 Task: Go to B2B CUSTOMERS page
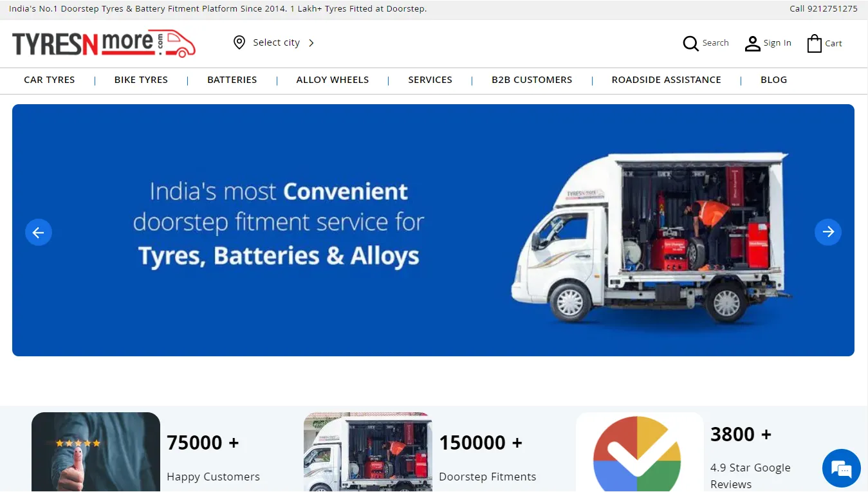(531, 80)
